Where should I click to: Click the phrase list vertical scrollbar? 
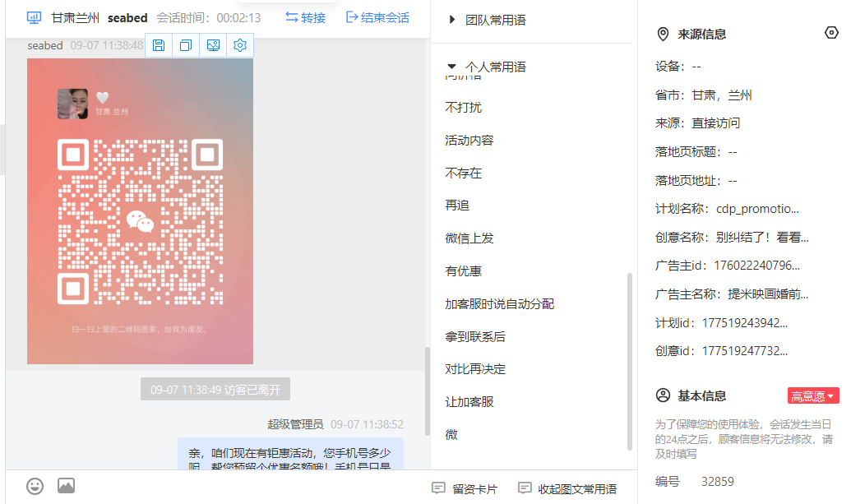click(630, 361)
